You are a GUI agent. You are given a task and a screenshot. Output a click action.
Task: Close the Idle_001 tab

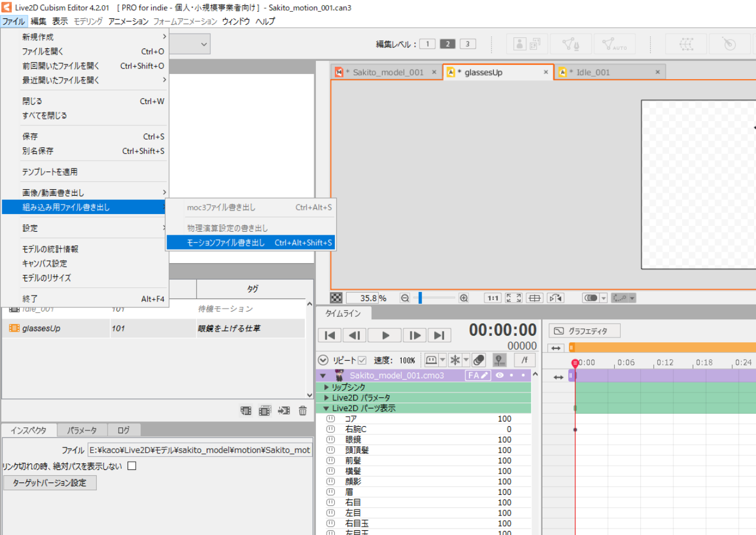tap(657, 72)
